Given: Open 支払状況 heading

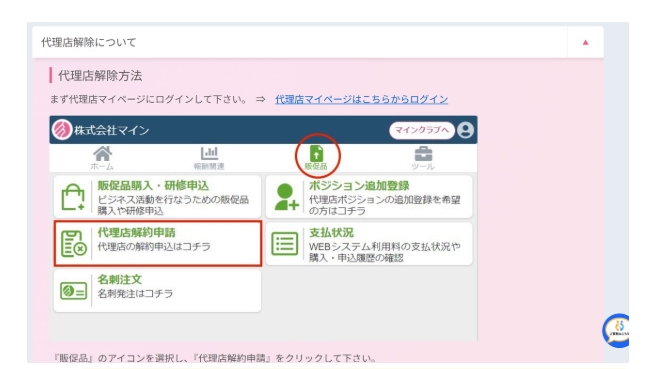Looking at the screenshot, I should coord(331,232).
